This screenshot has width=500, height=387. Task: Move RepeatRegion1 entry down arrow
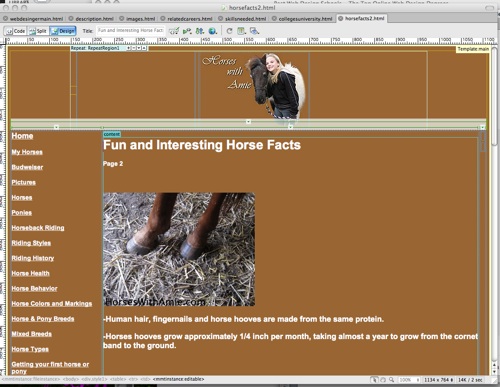(139, 48)
